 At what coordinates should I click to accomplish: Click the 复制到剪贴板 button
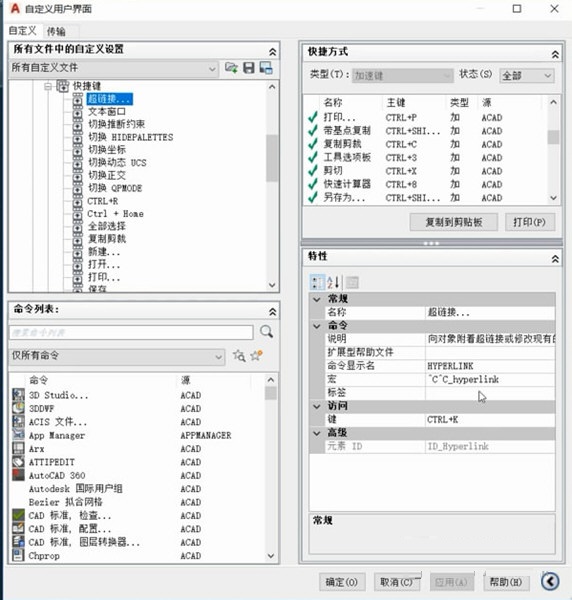point(454,222)
